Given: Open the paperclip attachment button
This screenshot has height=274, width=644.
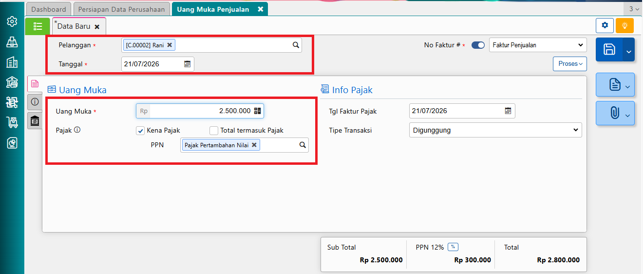Looking at the screenshot, I should tap(615, 113).
